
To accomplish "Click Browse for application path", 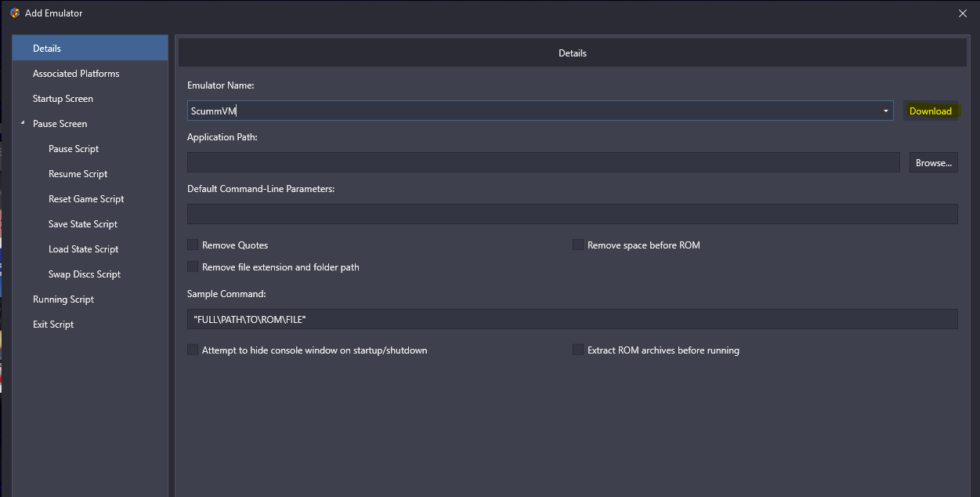I will 934,163.
